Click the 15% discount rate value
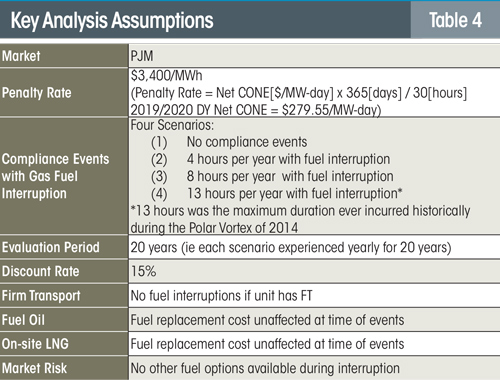The height and width of the screenshot is (380, 500). tap(143, 271)
